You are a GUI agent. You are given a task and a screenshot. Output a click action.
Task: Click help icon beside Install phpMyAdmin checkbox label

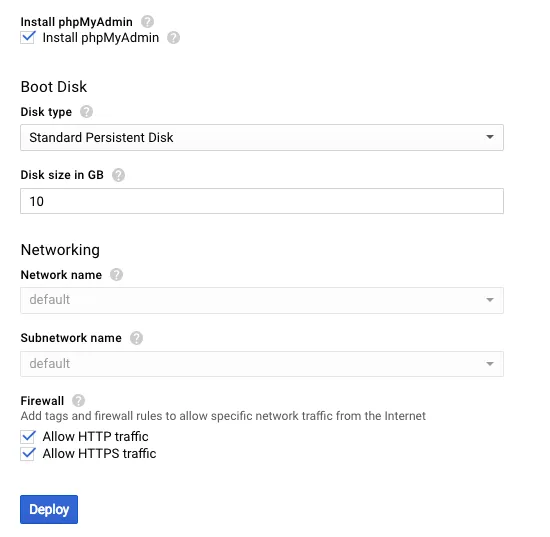click(x=173, y=38)
